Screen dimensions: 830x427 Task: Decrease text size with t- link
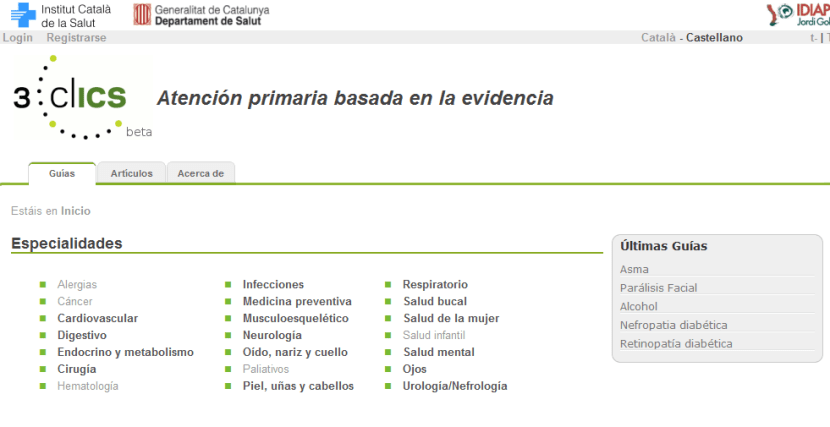coord(813,38)
